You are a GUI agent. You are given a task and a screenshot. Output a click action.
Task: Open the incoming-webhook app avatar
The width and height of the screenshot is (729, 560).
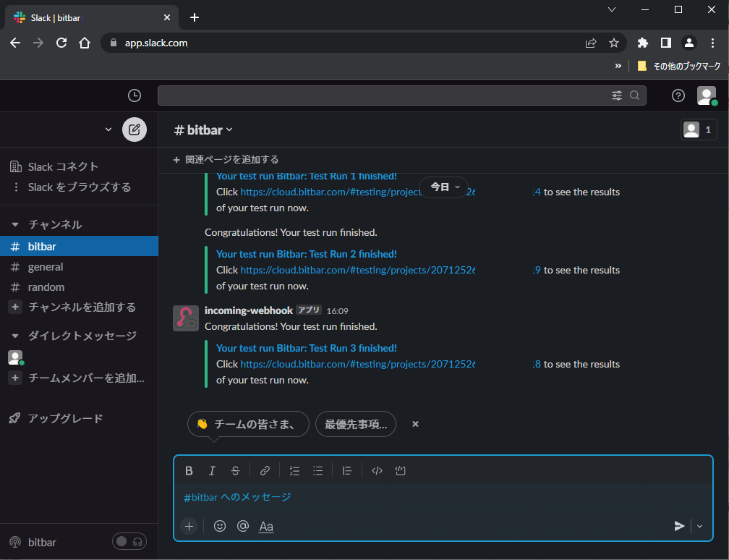185,318
